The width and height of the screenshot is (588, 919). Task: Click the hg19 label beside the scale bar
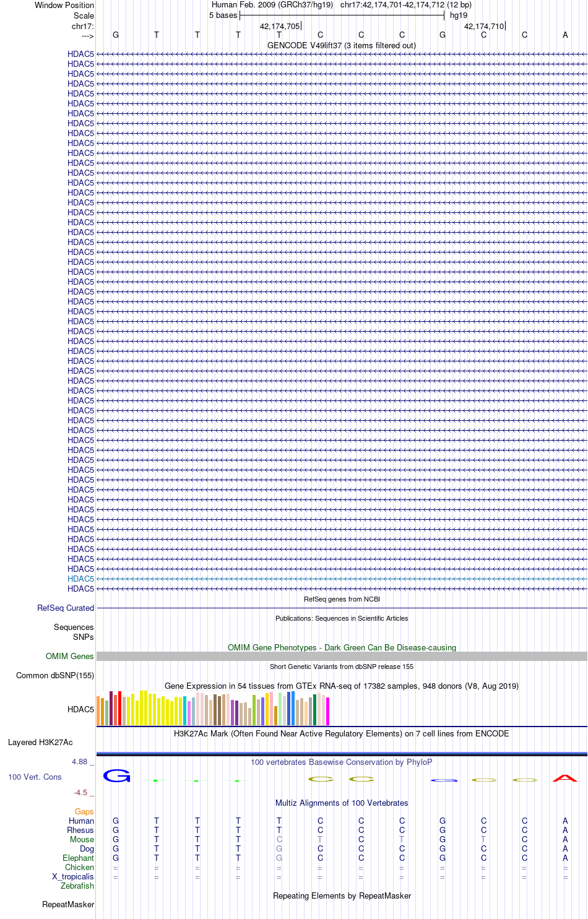pos(459,15)
